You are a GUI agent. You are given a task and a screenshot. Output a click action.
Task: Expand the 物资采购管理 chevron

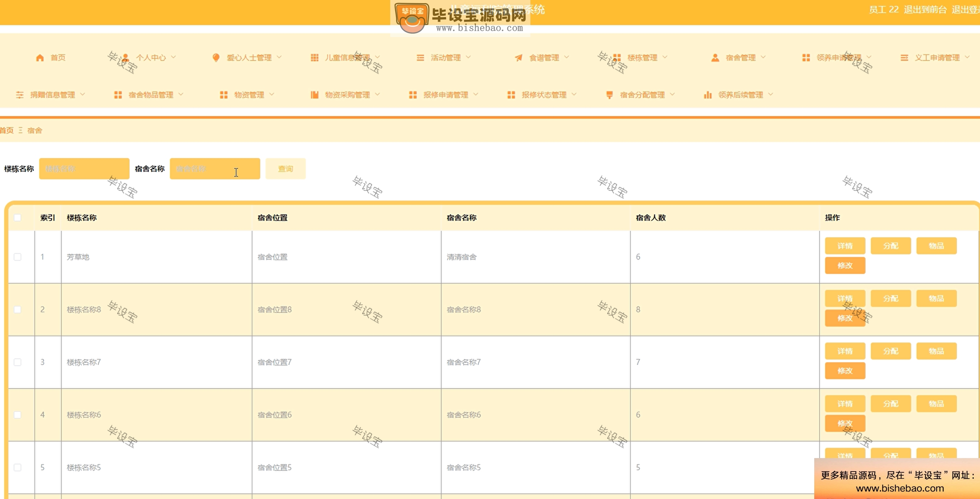pos(377,94)
